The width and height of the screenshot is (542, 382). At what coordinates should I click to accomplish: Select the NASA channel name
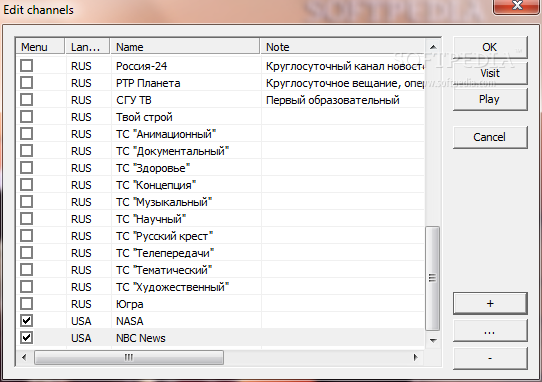pyautogui.click(x=130, y=321)
